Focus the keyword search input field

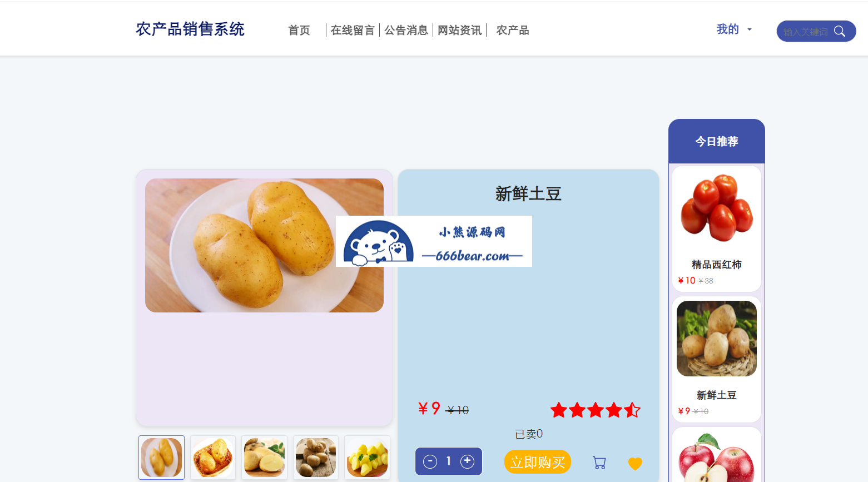point(805,32)
